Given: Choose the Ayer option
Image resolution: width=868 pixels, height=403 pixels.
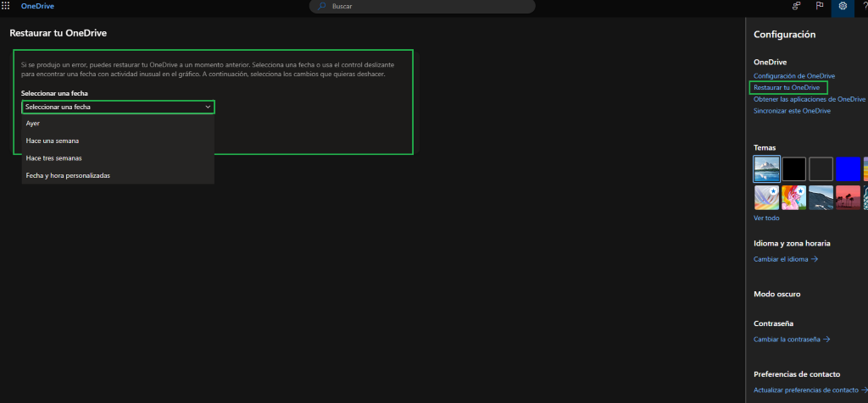Looking at the screenshot, I should pos(118,124).
